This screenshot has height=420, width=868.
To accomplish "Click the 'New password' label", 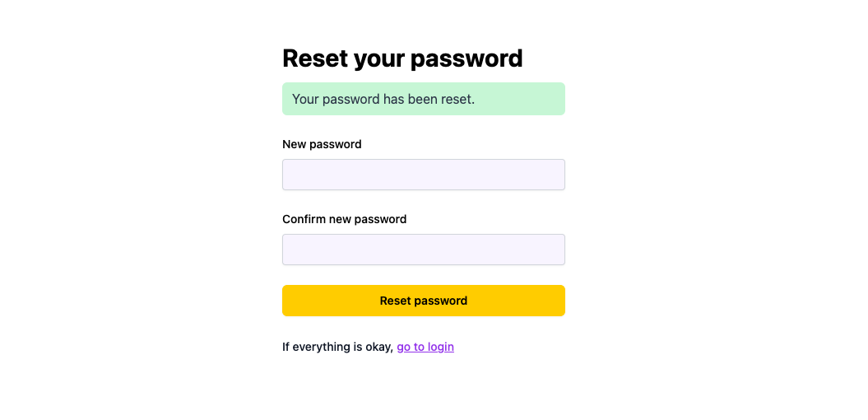I will tap(322, 144).
